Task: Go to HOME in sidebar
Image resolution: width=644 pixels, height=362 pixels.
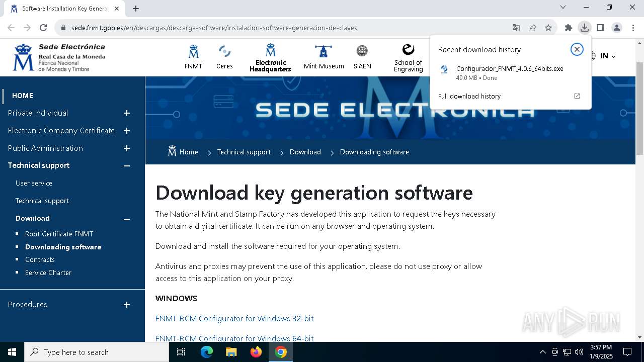Action: coord(23,96)
